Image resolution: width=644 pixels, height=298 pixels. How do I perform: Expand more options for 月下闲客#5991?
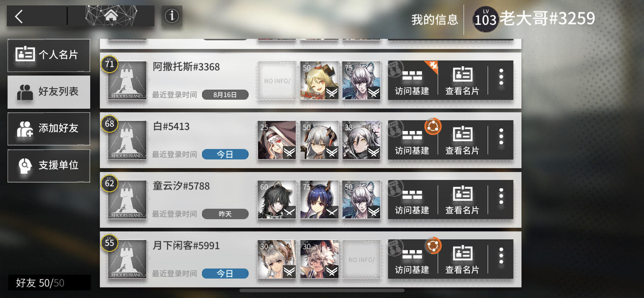tap(501, 256)
